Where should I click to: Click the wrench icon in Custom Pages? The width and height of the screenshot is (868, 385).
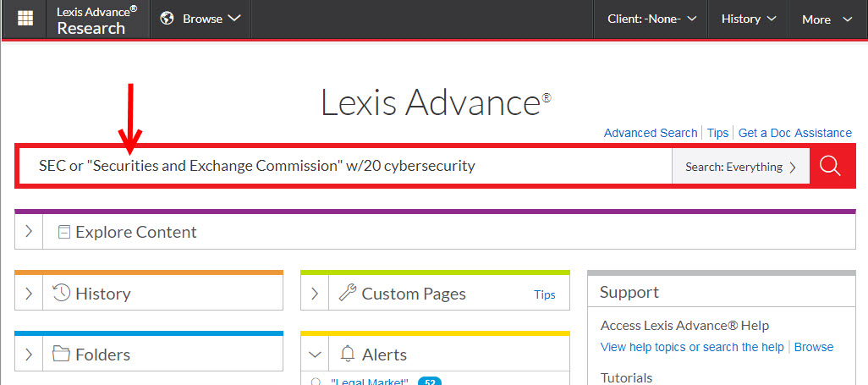[x=347, y=293]
